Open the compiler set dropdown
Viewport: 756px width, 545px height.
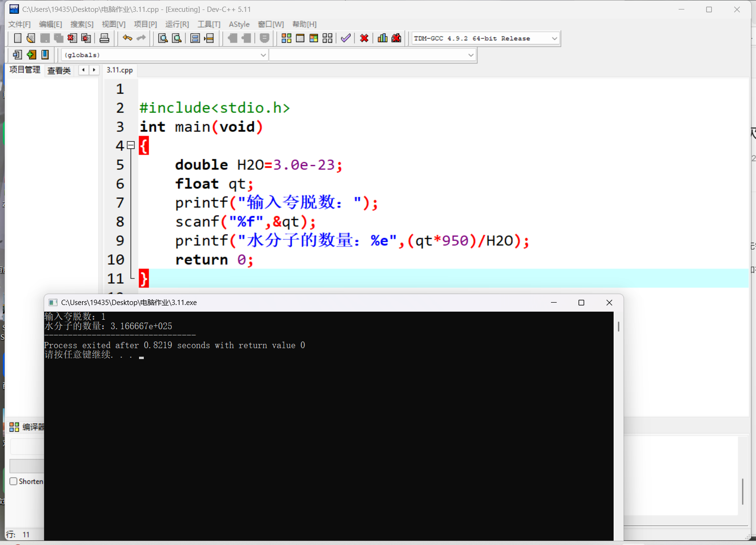554,38
